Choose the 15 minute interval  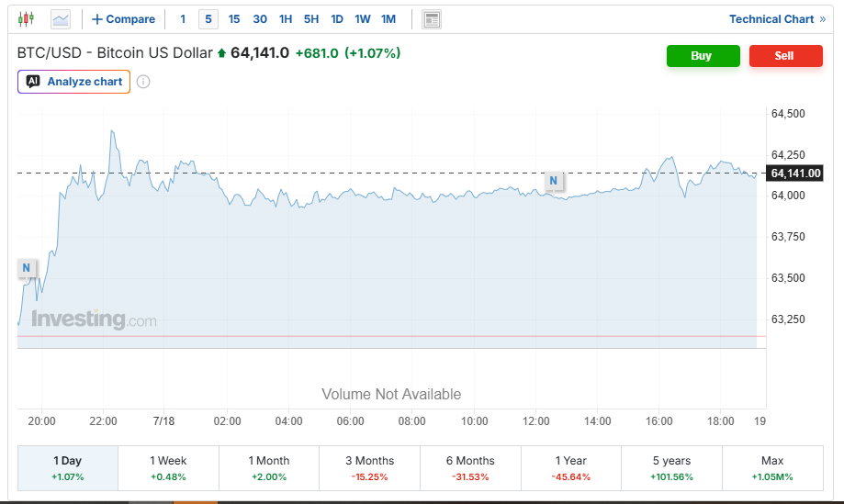pyautogui.click(x=234, y=19)
